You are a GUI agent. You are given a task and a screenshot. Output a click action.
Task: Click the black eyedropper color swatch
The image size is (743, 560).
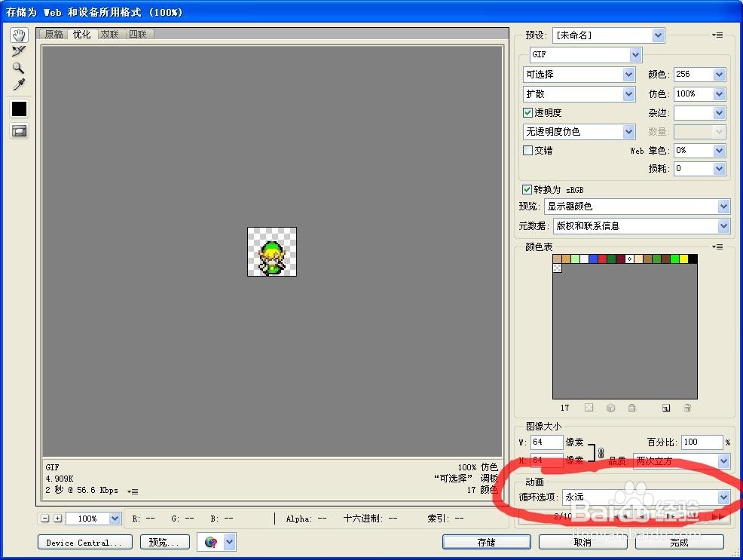[17, 109]
